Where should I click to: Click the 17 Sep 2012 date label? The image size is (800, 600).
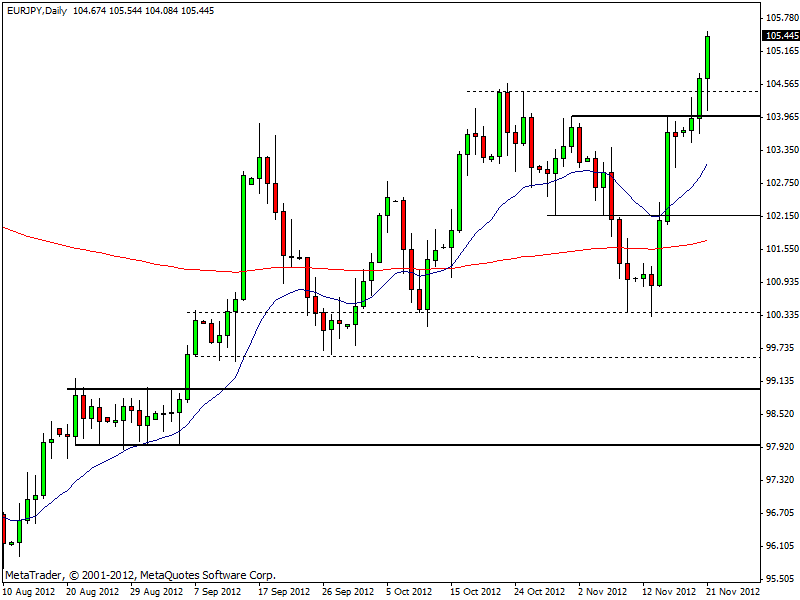[282, 590]
